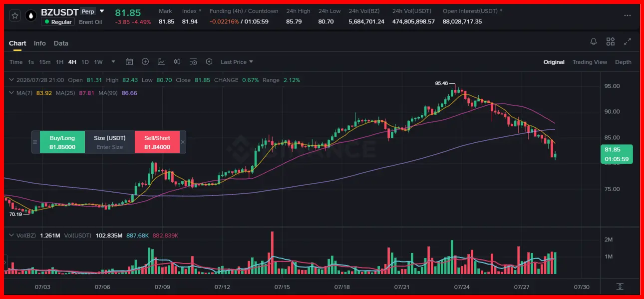Click the CHANGE 0.67% value
The image size is (644, 299).
[x=251, y=80]
